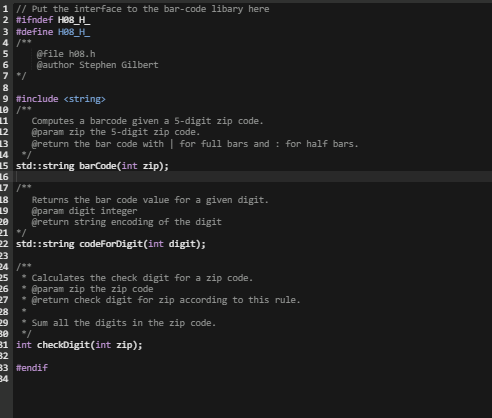
Task: Click the #define H08_H_ macro name
Action: (x=74, y=32)
